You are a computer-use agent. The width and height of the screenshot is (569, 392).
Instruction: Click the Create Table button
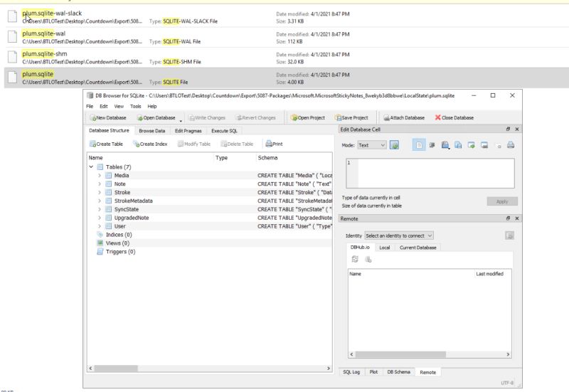(106, 144)
